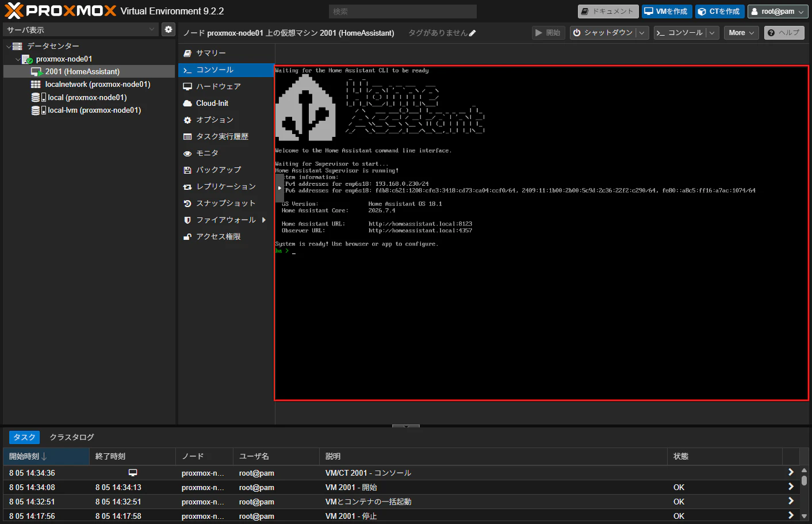Open the Cloud-Init section
Image resolution: width=812 pixels, height=524 pixels.
(226, 103)
